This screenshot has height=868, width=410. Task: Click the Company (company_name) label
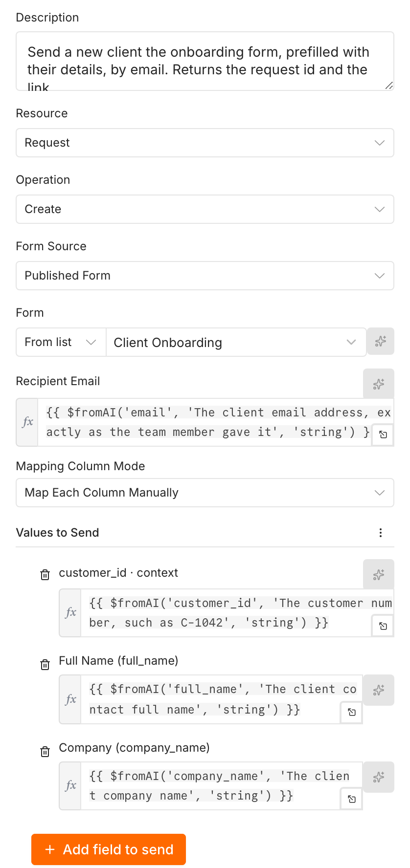coord(134,748)
